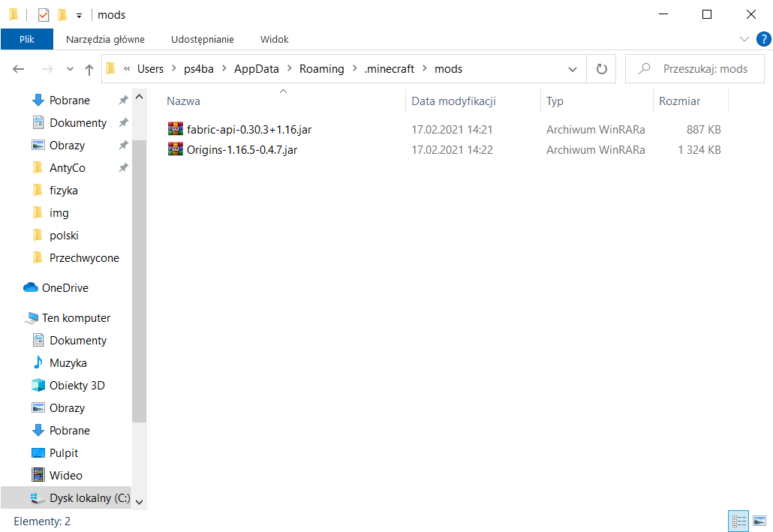The height and width of the screenshot is (532, 773).
Task: Expand hidden path with double chevron
Action: (x=127, y=68)
